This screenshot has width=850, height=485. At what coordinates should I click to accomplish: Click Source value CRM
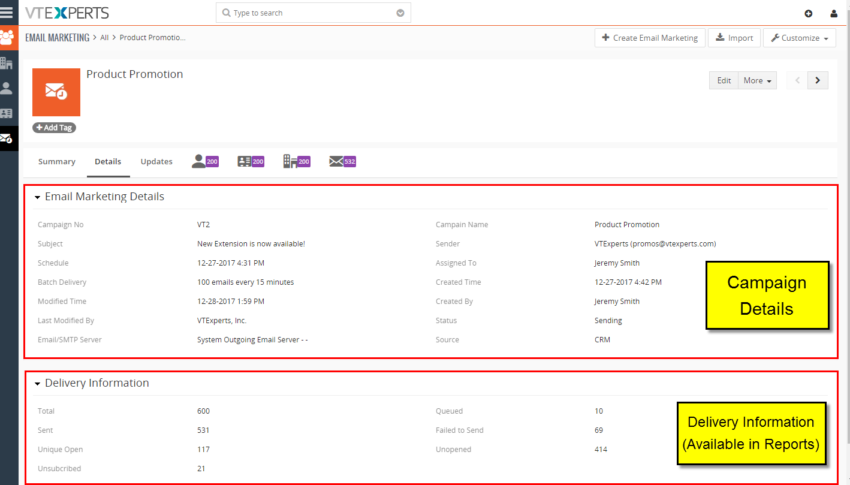[602, 340]
